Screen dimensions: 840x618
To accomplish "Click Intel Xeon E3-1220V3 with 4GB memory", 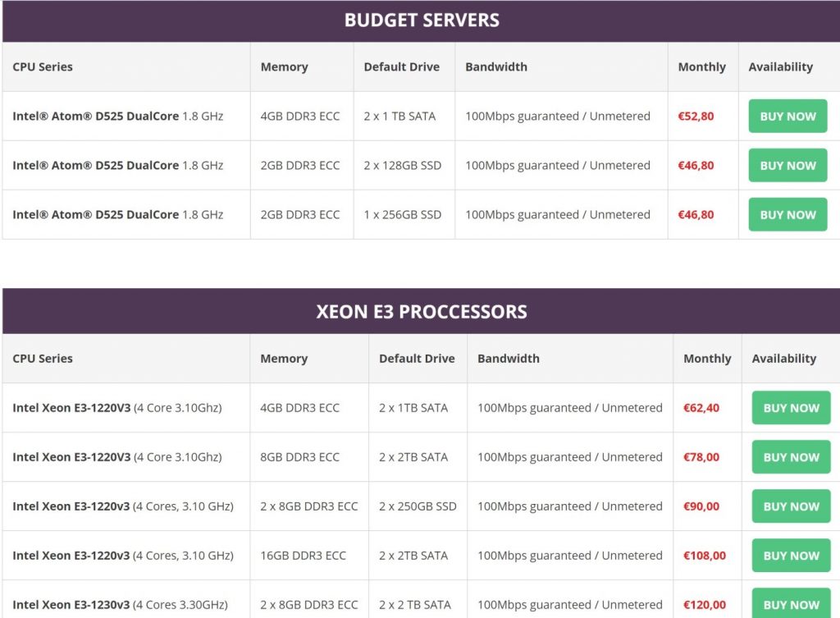I will (71, 408).
